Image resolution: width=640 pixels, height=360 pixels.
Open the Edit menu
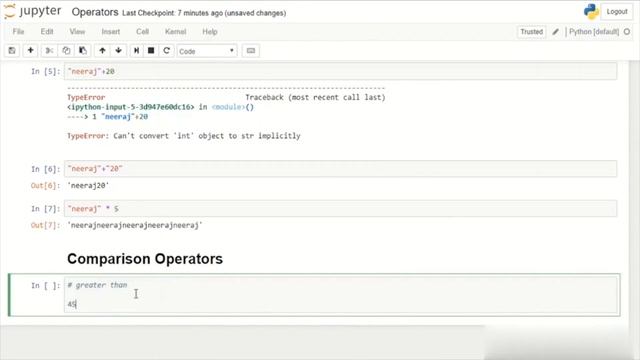pyautogui.click(x=47, y=31)
